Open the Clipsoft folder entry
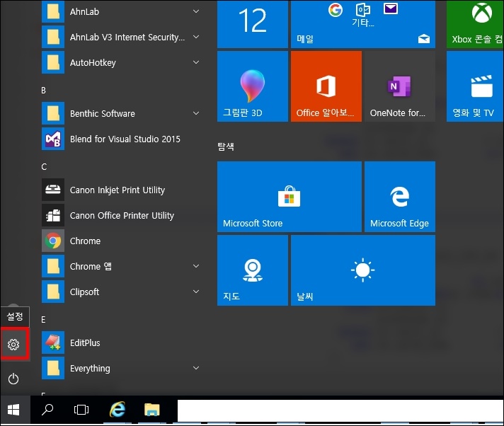Viewport: 504px width, 426px height. coord(122,292)
